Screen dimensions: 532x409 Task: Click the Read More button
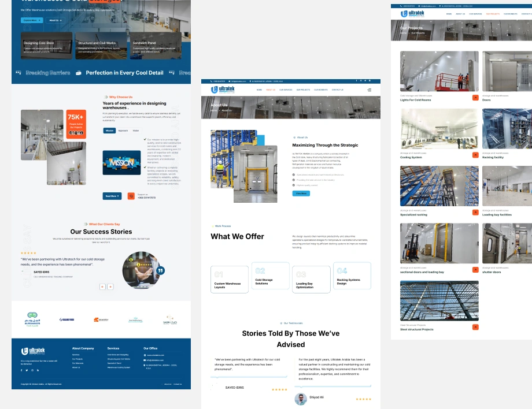(x=112, y=196)
